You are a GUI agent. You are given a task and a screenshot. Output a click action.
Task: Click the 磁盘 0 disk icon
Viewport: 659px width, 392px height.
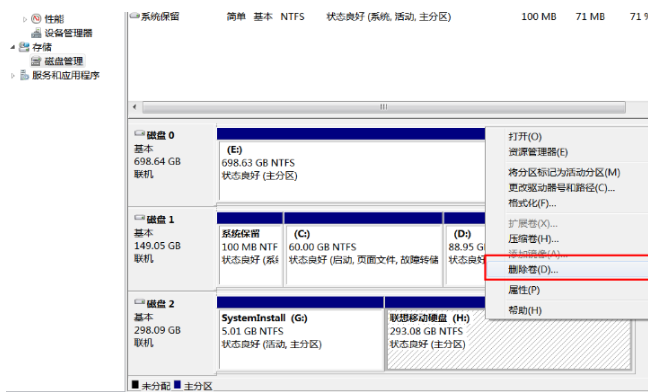pos(140,134)
